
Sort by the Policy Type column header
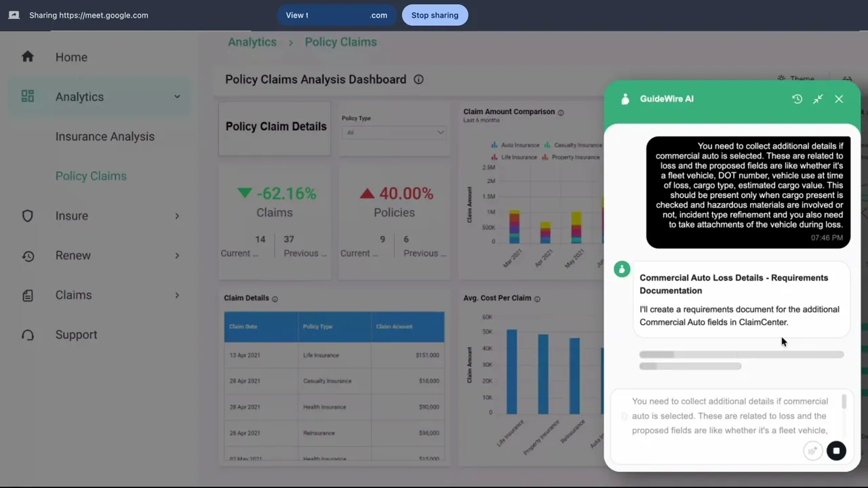tap(334, 327)
